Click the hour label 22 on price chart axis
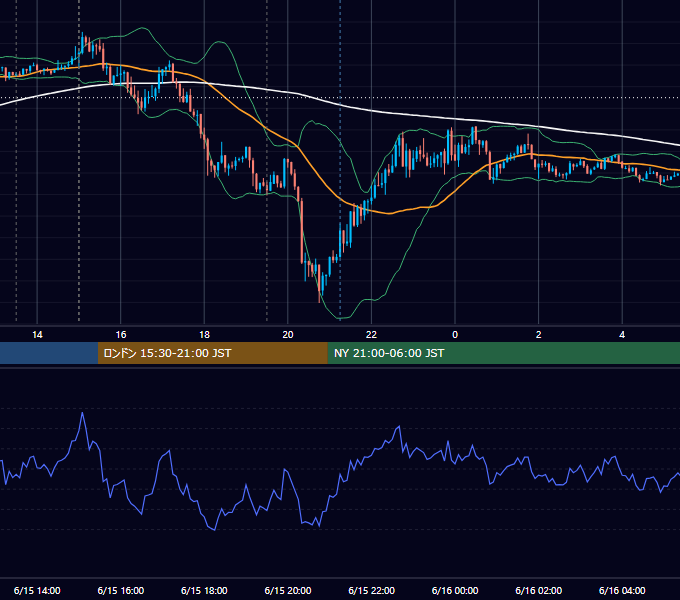Viewport: 680px width, 600px height. 371,335
